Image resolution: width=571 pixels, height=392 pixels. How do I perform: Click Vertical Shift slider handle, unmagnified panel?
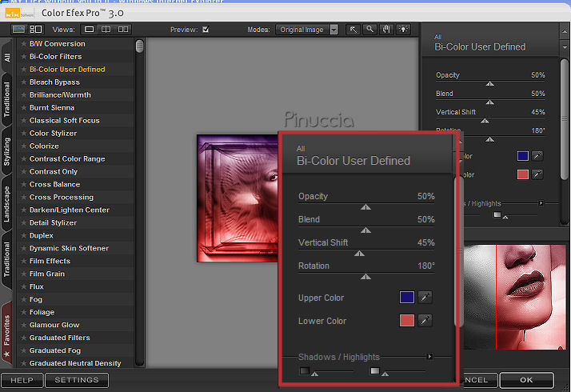point(485,121)
